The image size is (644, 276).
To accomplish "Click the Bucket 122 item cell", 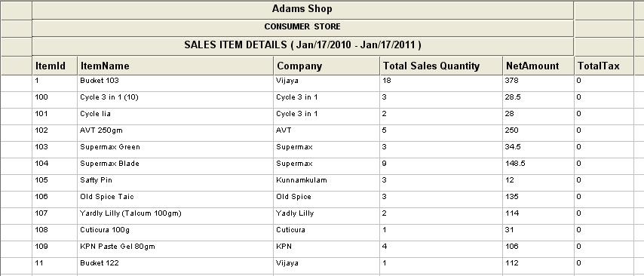I will click(176, 265).
